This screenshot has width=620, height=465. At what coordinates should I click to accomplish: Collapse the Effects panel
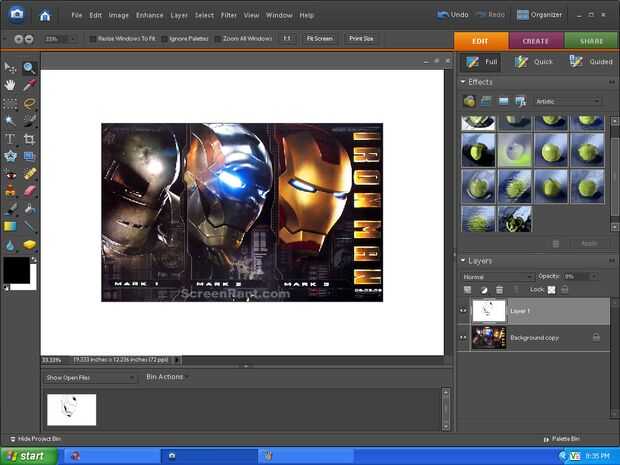coord(463,82)
